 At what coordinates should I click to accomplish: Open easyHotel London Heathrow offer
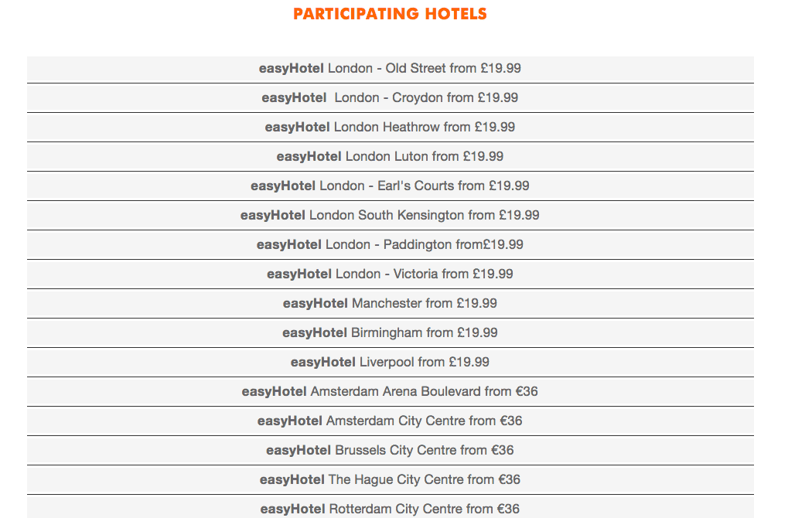[391, 128]
